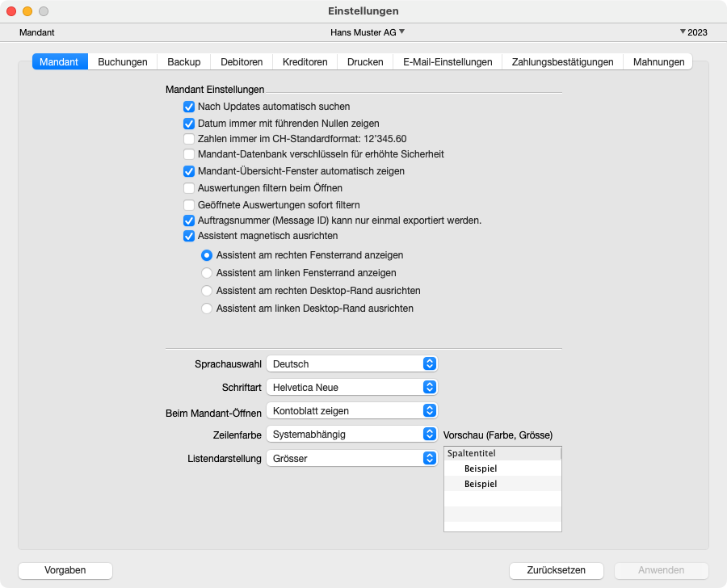Click the Vorgaben button
Viewport: 727px width, 588px height.
click(65, 570)
